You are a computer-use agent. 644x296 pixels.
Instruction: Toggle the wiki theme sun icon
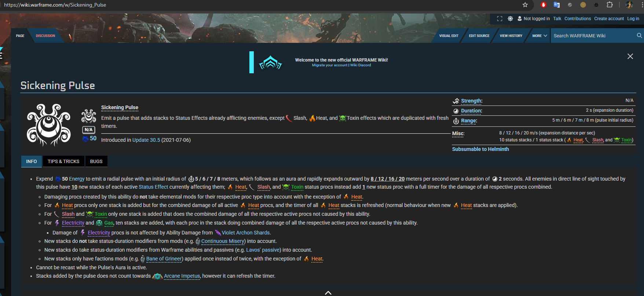[x=510, y=19]
